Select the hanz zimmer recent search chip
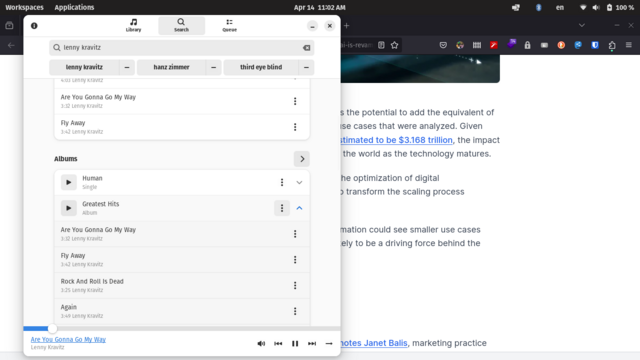This screenshot has height=360, width=640. tap(171, 67)
